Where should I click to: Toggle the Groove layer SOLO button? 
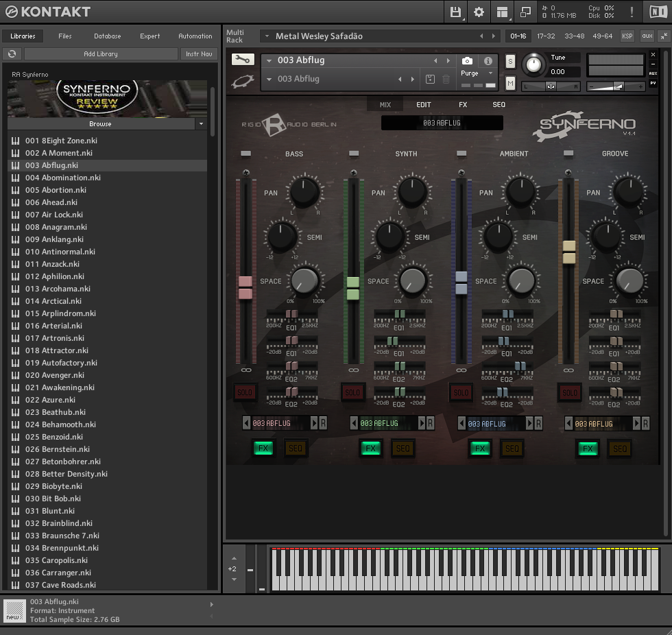(x=570, y=392)
